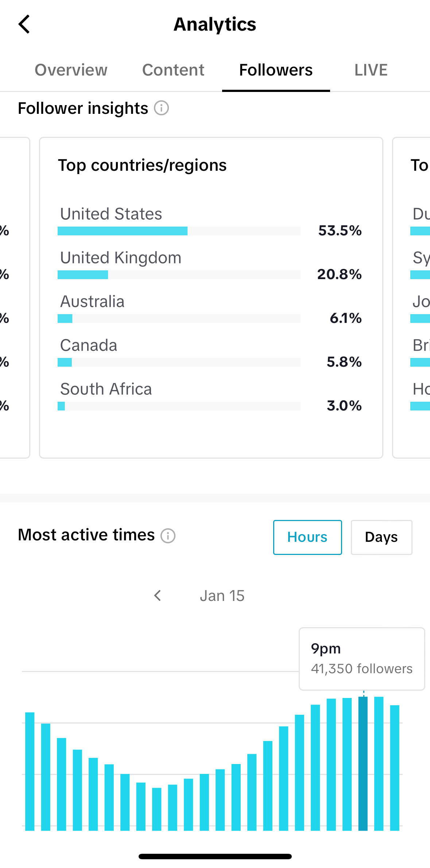Open Follower insights info icon
Viewport: 430px width, 868px height.
(161, 108)
